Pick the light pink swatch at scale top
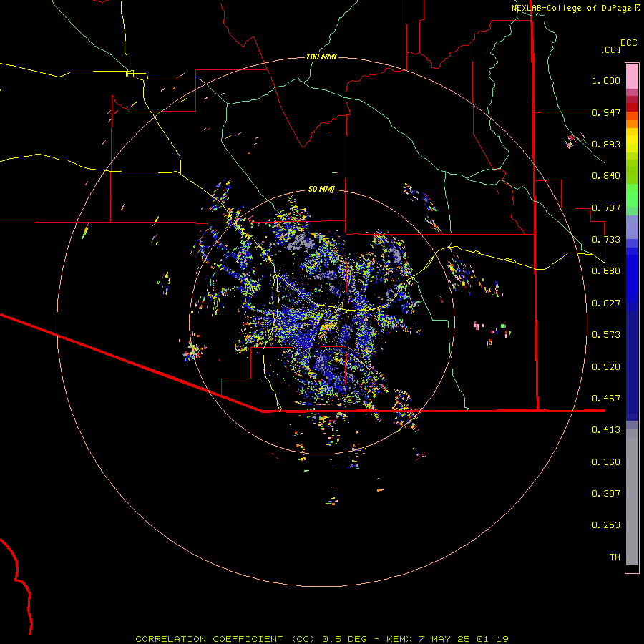The height and width of the screenshot is (644, 644). (632, 77)
